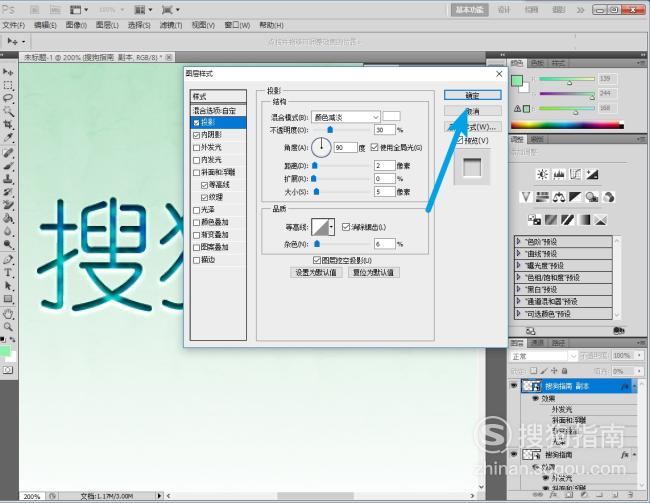Screen dimensions: 650x503
Task: Add a Channel Mixer adjustment
Action: (x=609, y=197)
